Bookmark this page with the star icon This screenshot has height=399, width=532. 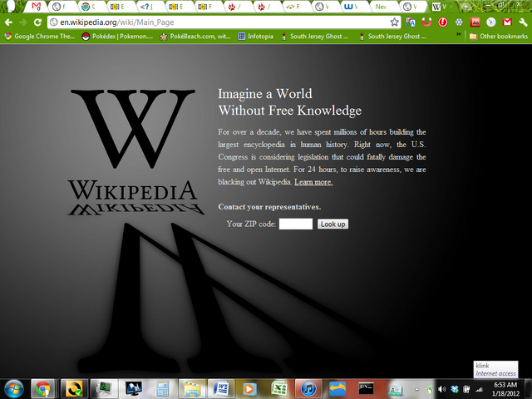coord(394,22)
